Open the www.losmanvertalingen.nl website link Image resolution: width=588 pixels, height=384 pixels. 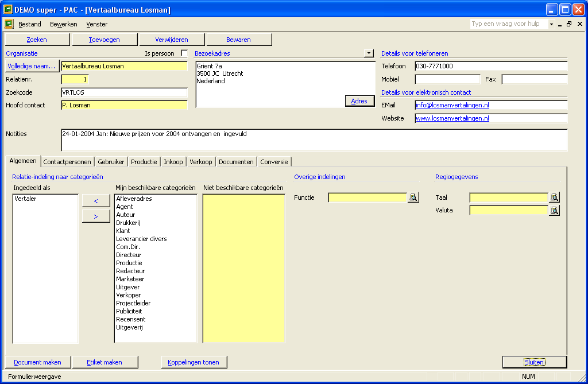pos(452,118)
